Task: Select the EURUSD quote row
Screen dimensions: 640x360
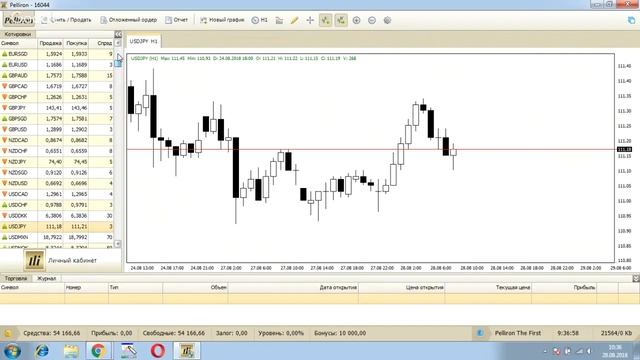Action: (x=57, y=64)
